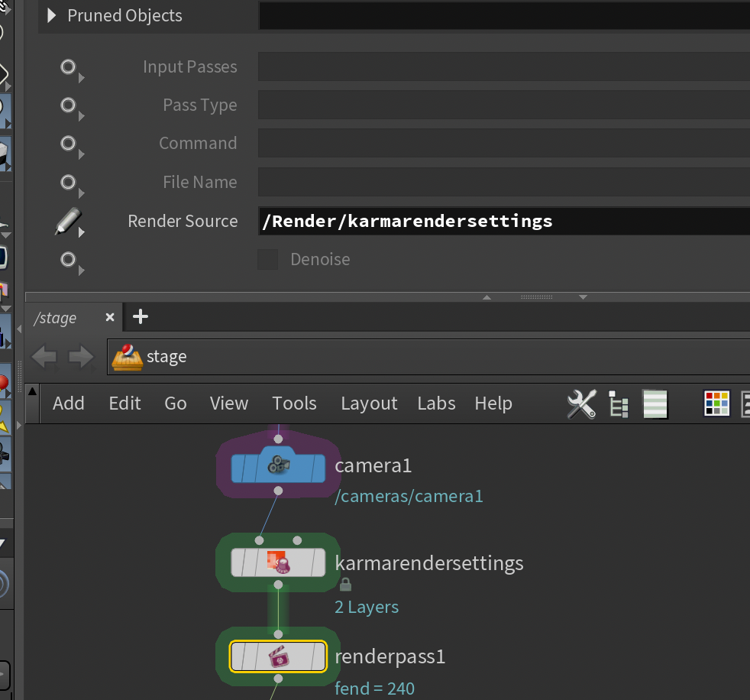Click the karmarendersettings node name label
Viewport: 750px width, 700px height.
[429, 563]
